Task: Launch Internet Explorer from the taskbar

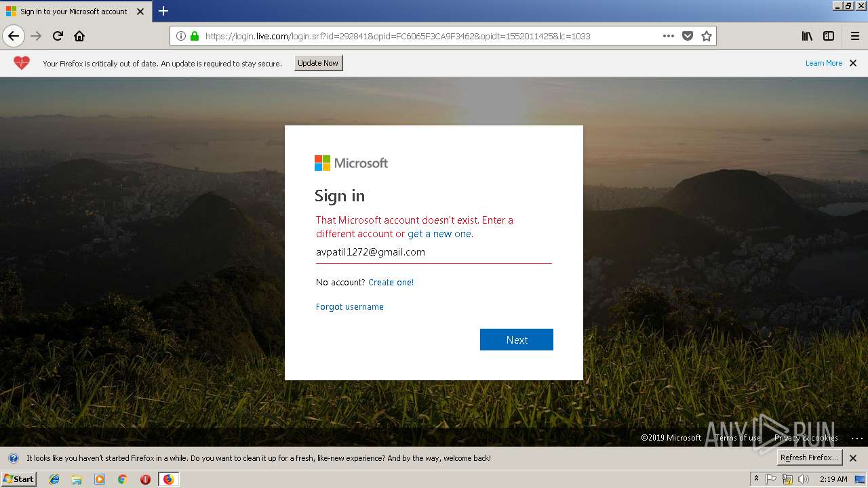Action: tap(54, 479)
